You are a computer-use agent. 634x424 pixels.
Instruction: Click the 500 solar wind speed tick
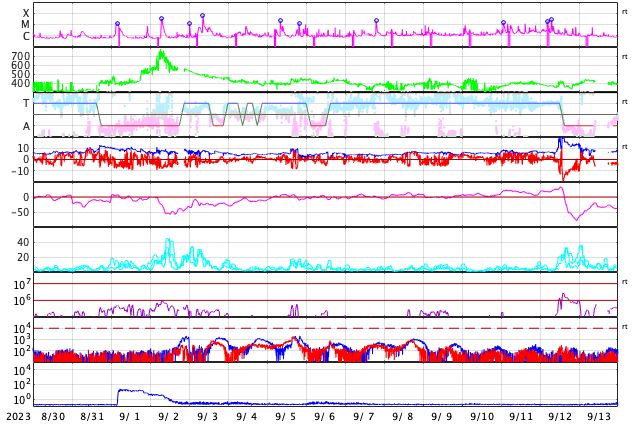click(21, 74)
